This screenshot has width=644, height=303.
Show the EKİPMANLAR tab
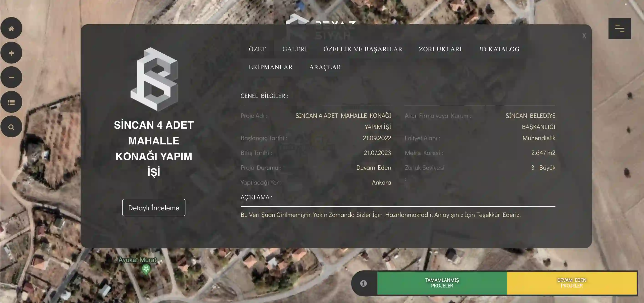[271, 67]
